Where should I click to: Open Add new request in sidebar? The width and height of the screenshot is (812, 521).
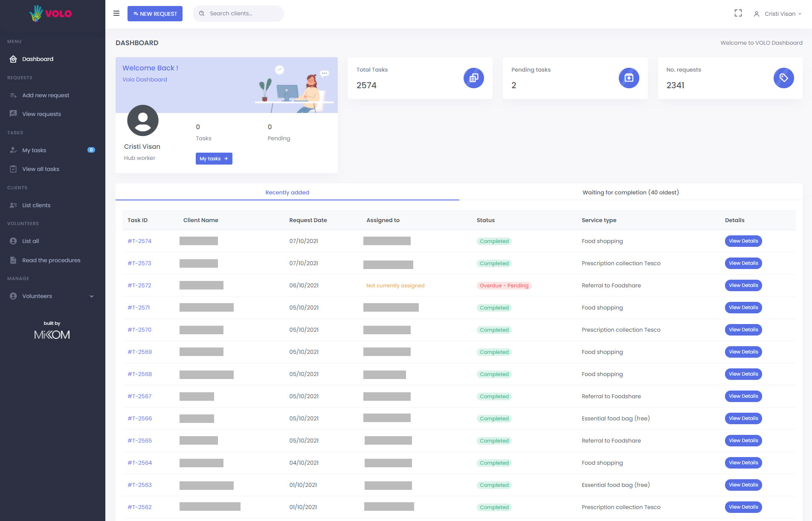tap(46, 96)
